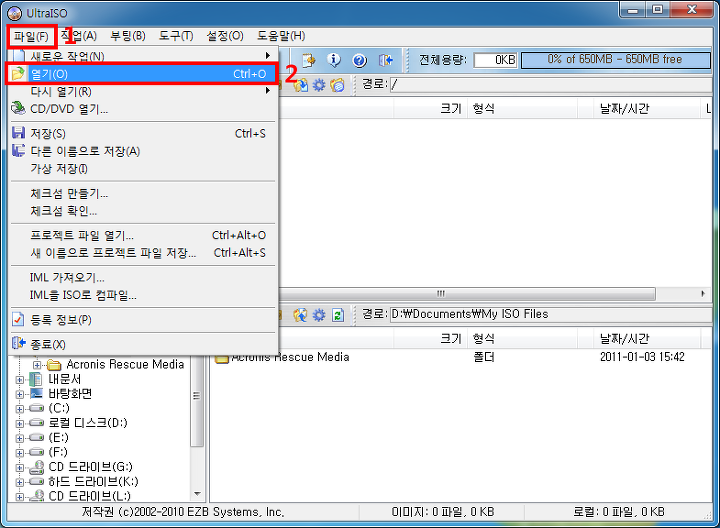Expand the 내문서 tree node
The width and height of the screenshot is (720, 528).
(19, 380)
